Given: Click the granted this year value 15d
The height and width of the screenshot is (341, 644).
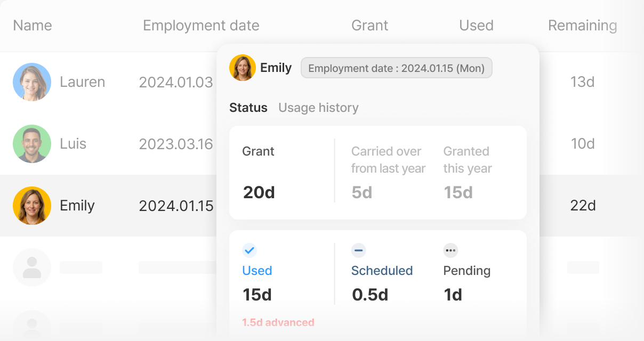Looking at the screenshot, I should click(x=458, y=192).
